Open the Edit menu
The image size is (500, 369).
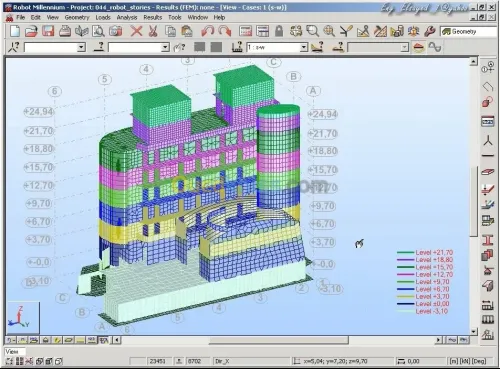click(x=36, y=17)
